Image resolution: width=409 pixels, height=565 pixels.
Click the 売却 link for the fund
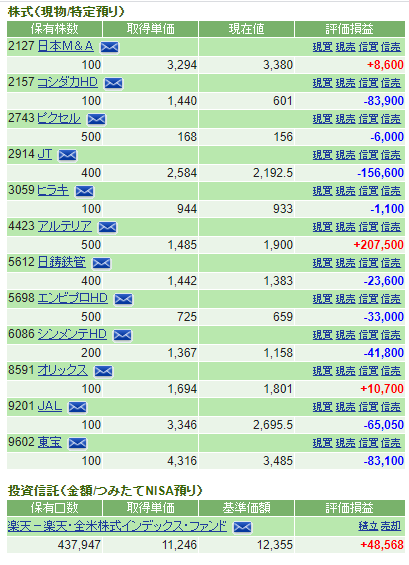click(391, 526)
